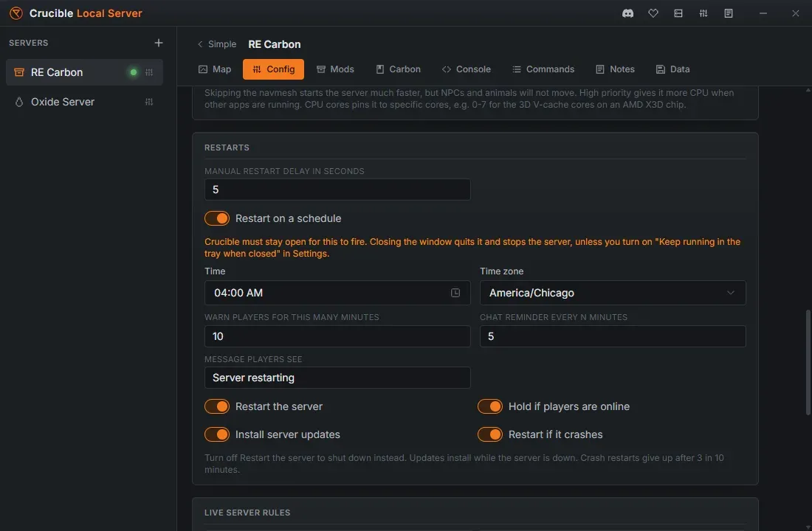The width and height of the screenshot is (812, 531).
Task: Open the Notes tab
Action: [615, 69]
